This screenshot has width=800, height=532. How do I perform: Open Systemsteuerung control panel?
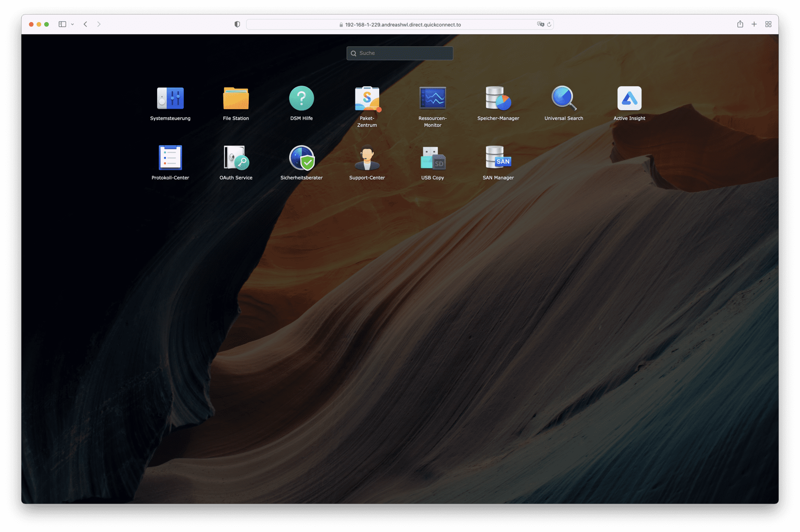click(170, 99)
